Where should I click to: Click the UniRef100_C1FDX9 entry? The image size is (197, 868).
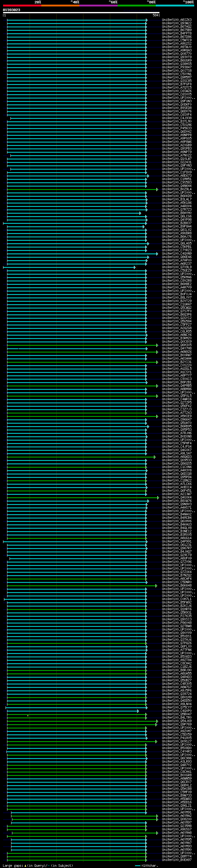click(x=177, y=172)
